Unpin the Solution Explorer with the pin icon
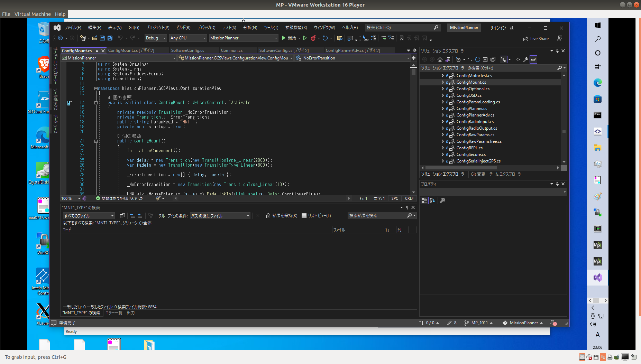Viewport: 641px width, 364px height. [x=557, y=51]
